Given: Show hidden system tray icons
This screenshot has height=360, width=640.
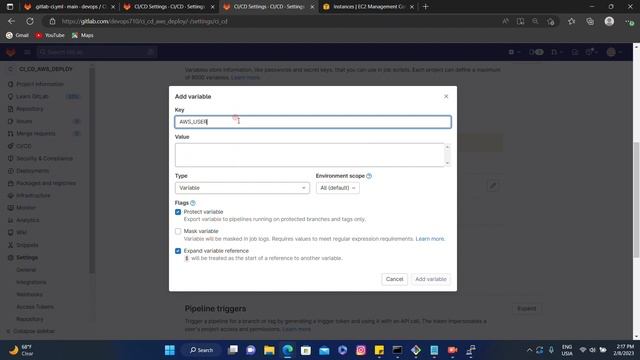Looking at the screenshot, I should point(529,350).
